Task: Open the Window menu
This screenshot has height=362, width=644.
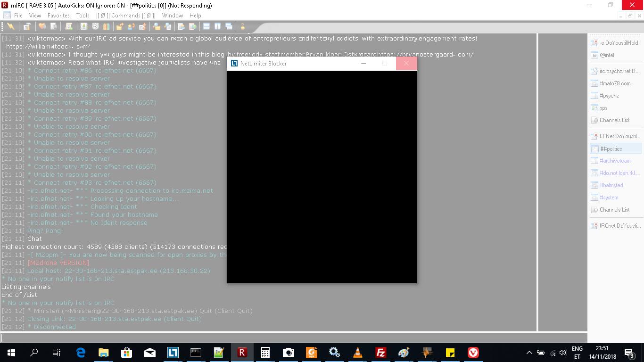Action: click(x=173, y=16)
